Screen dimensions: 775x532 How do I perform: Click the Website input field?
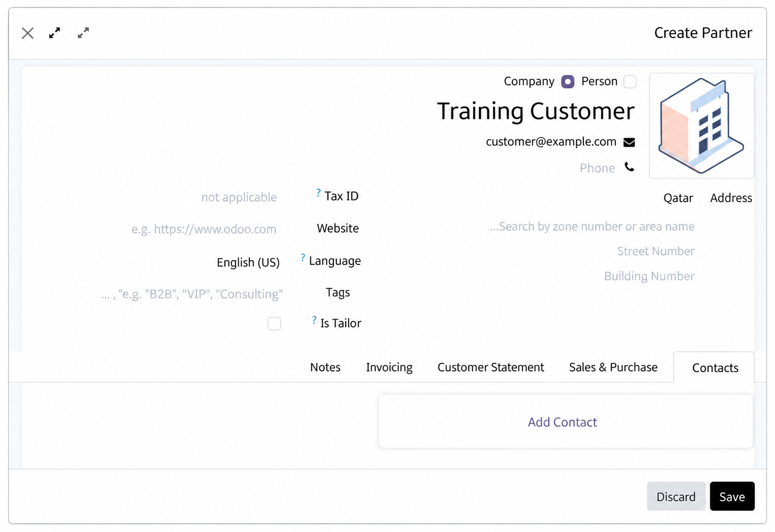point(203,229)
